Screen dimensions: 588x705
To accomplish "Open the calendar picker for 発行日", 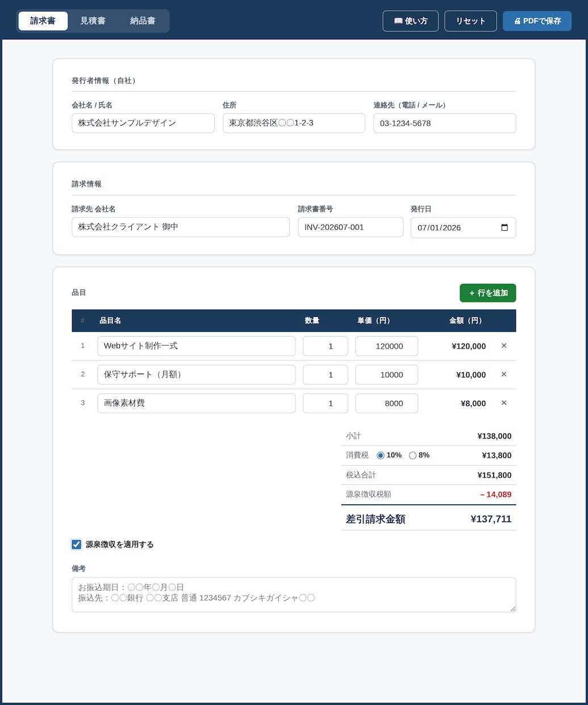I will tap(504, 227).
